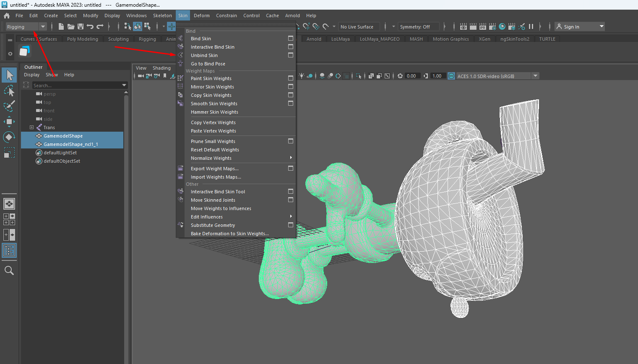Click the Outliner vertical scrollbar

pyautogui.click(x=126, y=226)
